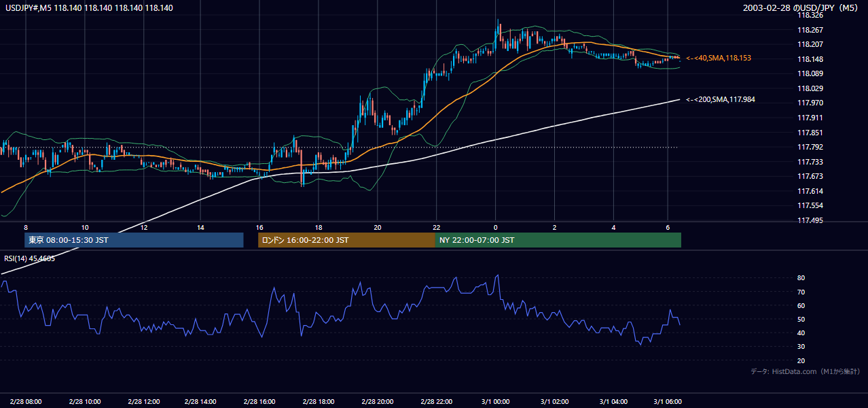Click RSI axis level 40
This screenshot has width=868, height=408.
[x=801, y=333]
